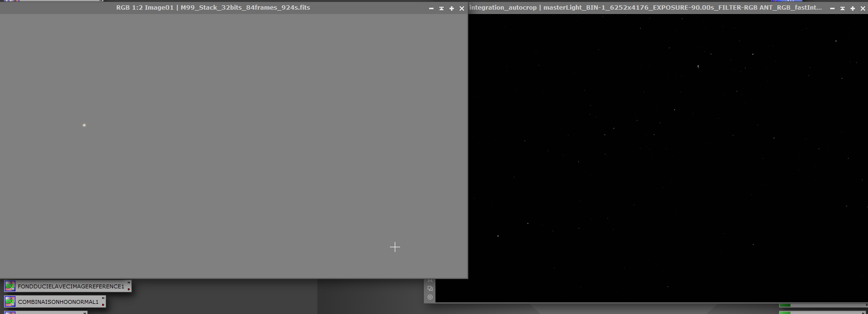868x314 pixels.
Task: Click red dot on COMBINAISONHOONORMAL1 icon
Action: (103, 305)
